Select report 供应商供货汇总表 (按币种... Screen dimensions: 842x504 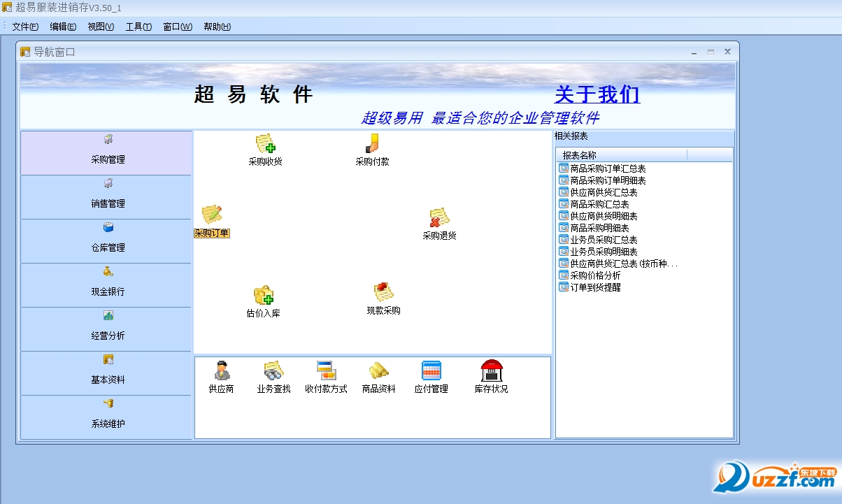(x=619, y=264)
